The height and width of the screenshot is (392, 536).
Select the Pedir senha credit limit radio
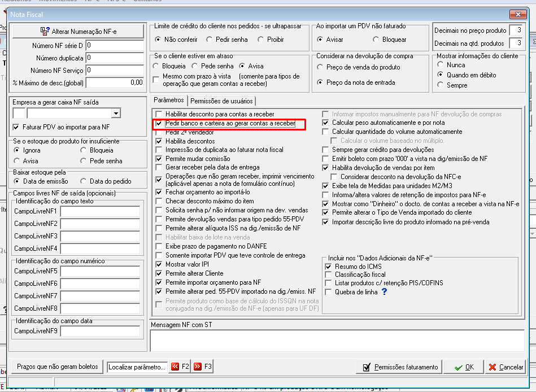[x=209, y=40]
